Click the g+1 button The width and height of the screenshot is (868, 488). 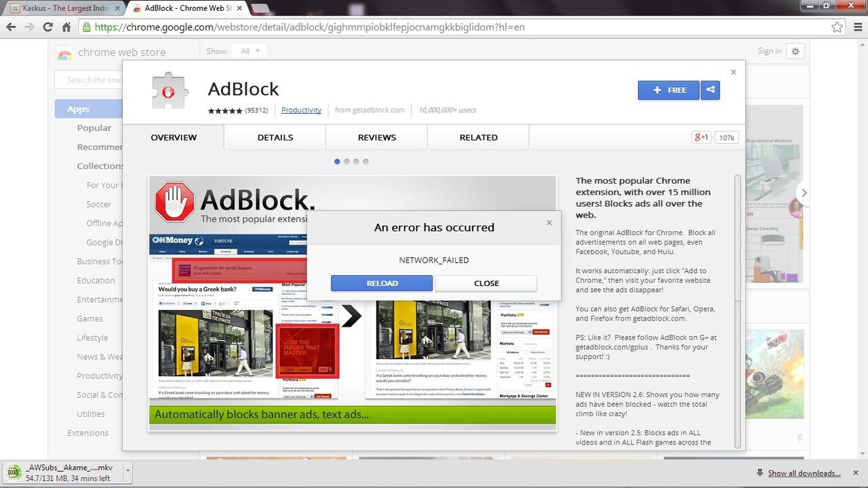[701, 137]
